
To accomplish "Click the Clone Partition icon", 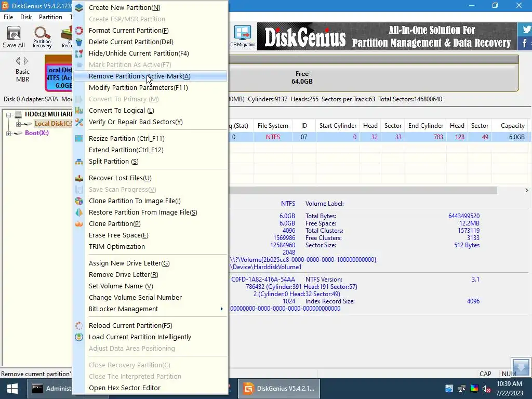I will click(x=79, y=224).
